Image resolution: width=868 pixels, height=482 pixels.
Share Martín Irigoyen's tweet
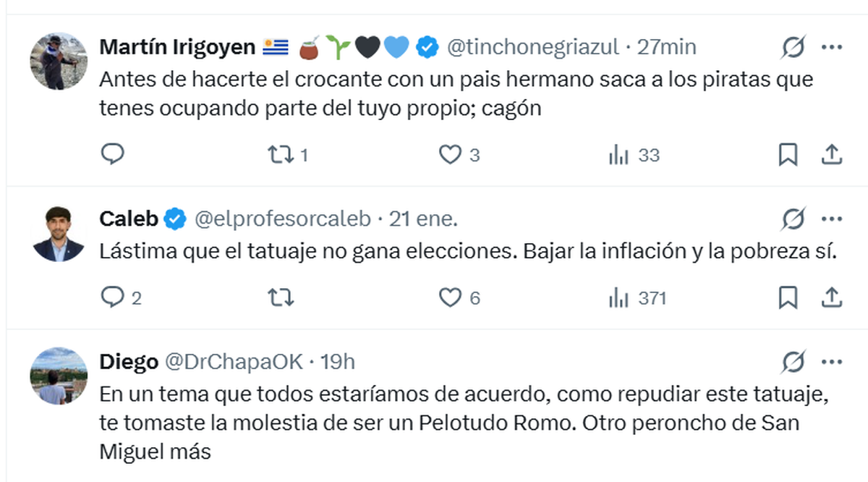pos(832,154)
